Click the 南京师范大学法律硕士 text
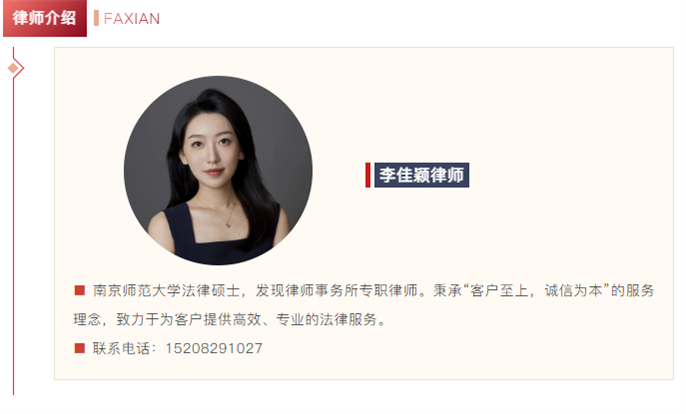This screenshot has width=686, height=414. (166, 291)
